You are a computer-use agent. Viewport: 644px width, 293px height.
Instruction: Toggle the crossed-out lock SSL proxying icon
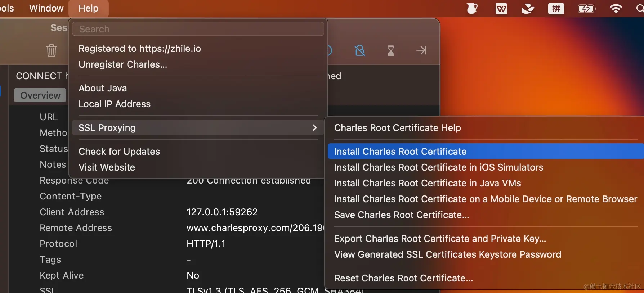(x=360, y=50)
